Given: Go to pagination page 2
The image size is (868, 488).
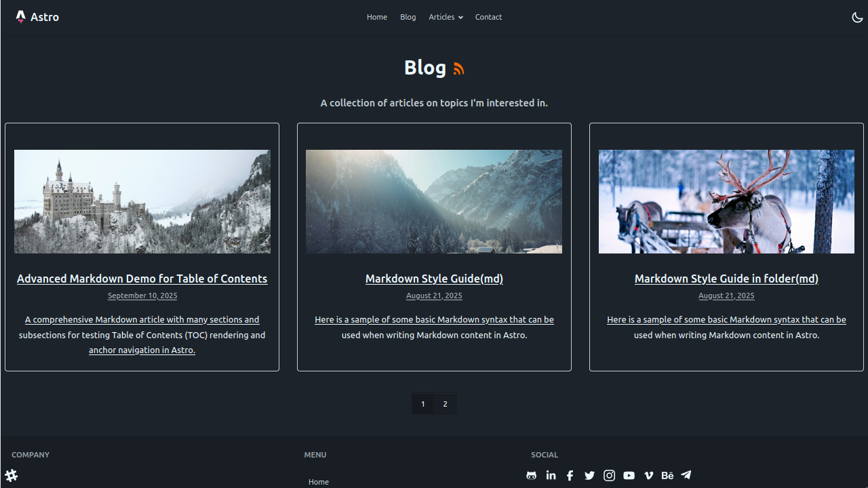Looking at the screenshot, I should coord(446,404).
